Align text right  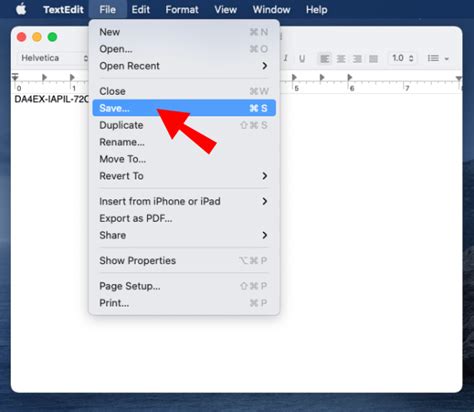(x=357, y=59)
